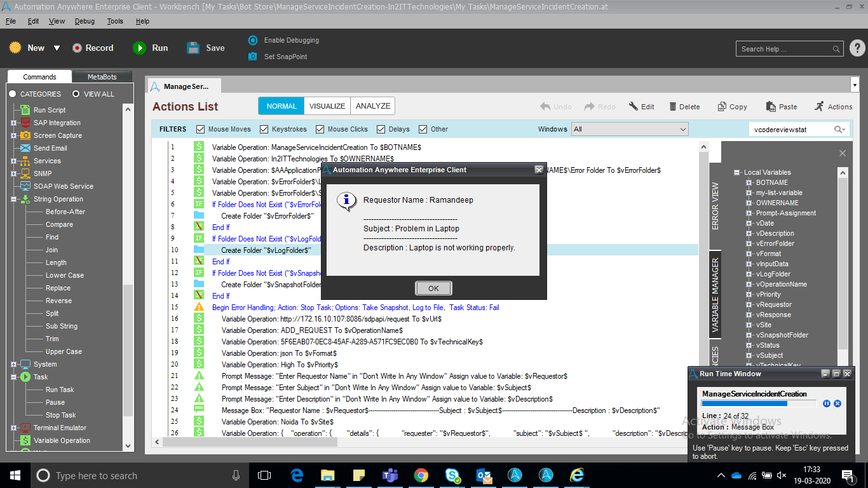Click the Edit hammer icon in Actions List
868x488 pixels.
(634, 107)
